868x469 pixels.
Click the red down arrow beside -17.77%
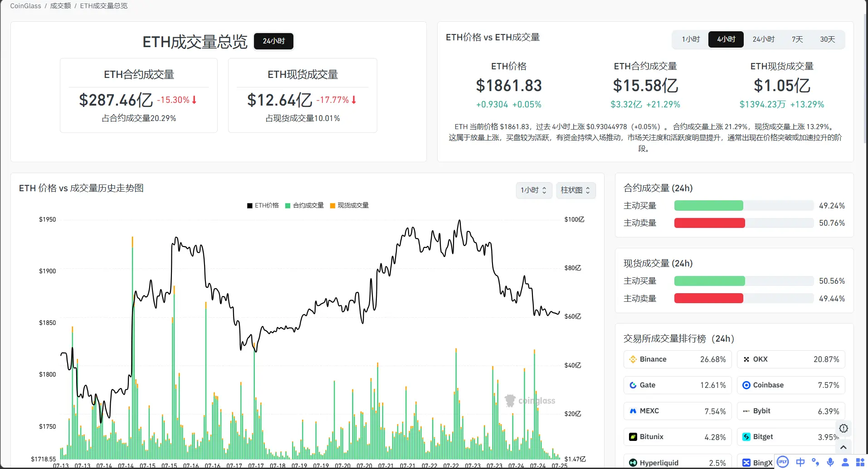point(354,100)
